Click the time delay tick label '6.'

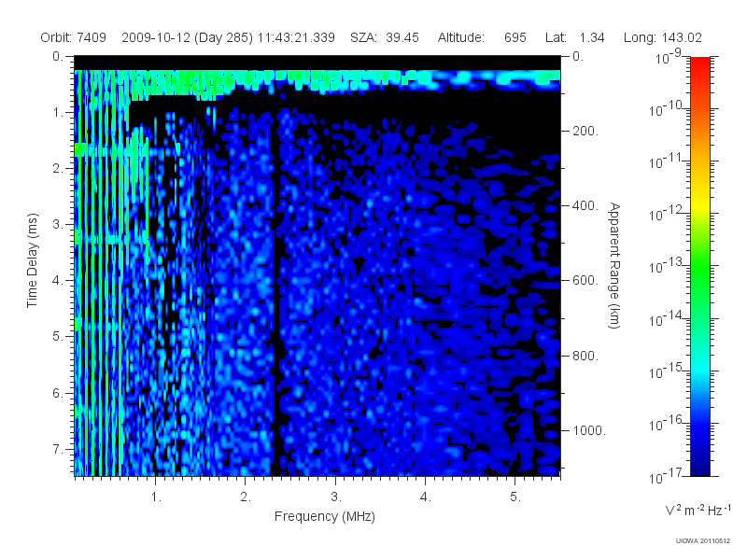58,393
